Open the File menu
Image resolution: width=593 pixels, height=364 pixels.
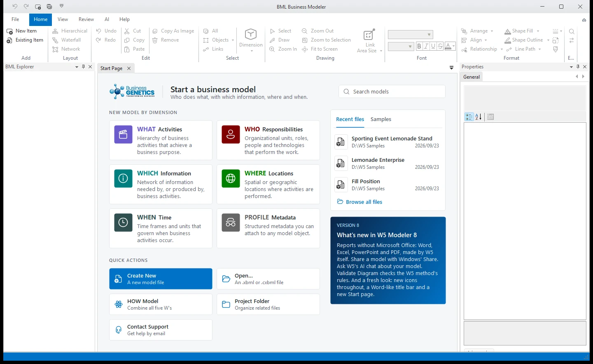point(15,19)
